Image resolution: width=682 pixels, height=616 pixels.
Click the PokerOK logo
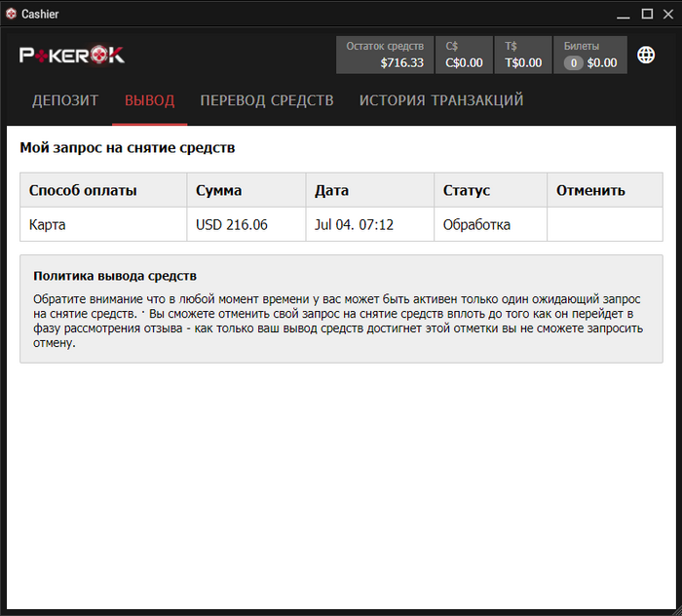[72, 55]
